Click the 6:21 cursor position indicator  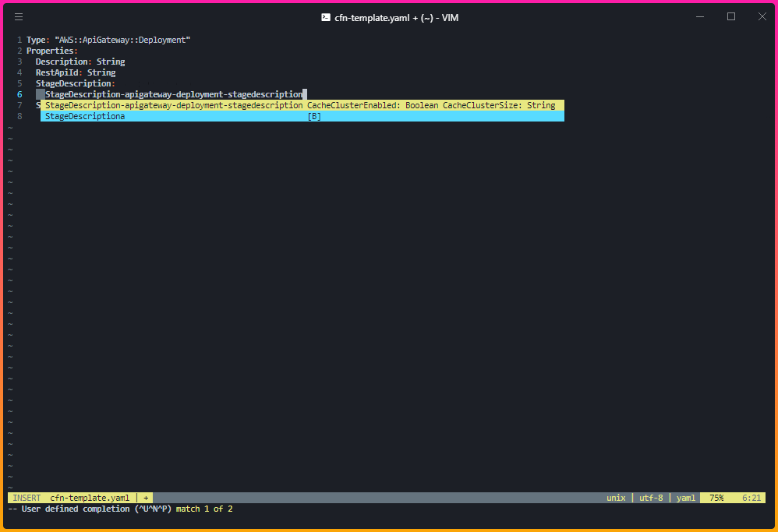751,498
